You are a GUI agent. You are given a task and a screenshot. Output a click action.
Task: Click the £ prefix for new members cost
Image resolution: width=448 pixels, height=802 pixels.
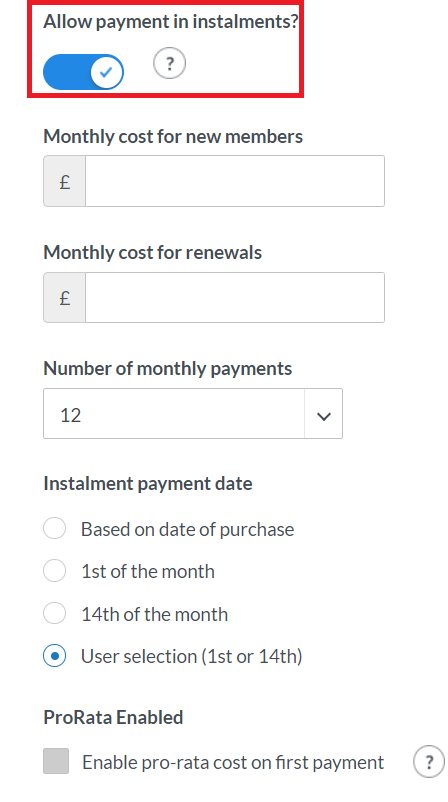(64, 181)
